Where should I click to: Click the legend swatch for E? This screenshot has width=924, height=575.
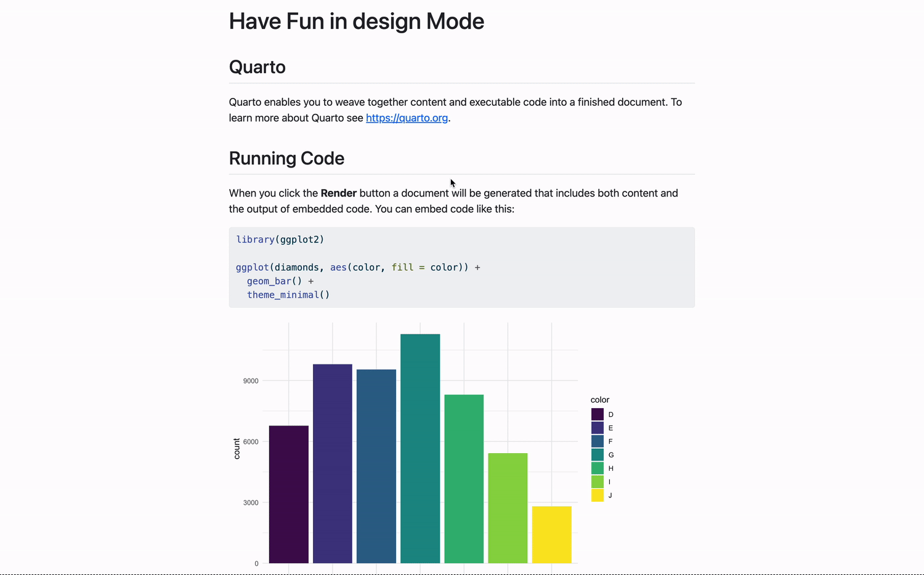click(x=598, y=428)
